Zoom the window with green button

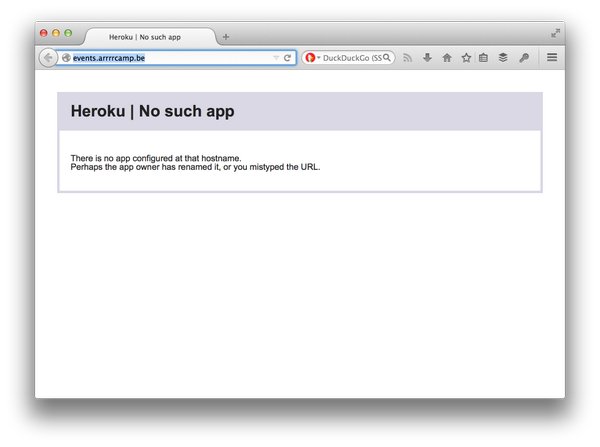pos(68,33)
